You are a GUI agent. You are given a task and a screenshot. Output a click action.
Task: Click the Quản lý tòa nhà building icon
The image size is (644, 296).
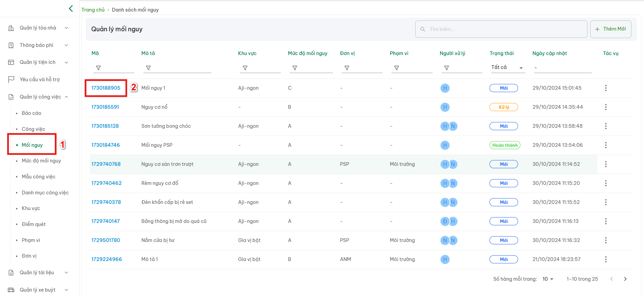coord(11,28)
